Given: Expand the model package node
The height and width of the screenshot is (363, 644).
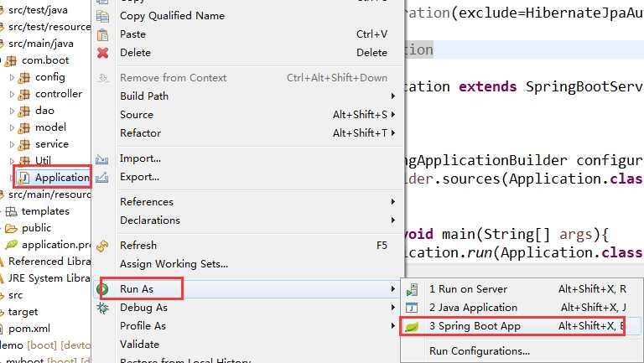Looking at the screenshot, I should pyautogui.click(x=12, y=127).
